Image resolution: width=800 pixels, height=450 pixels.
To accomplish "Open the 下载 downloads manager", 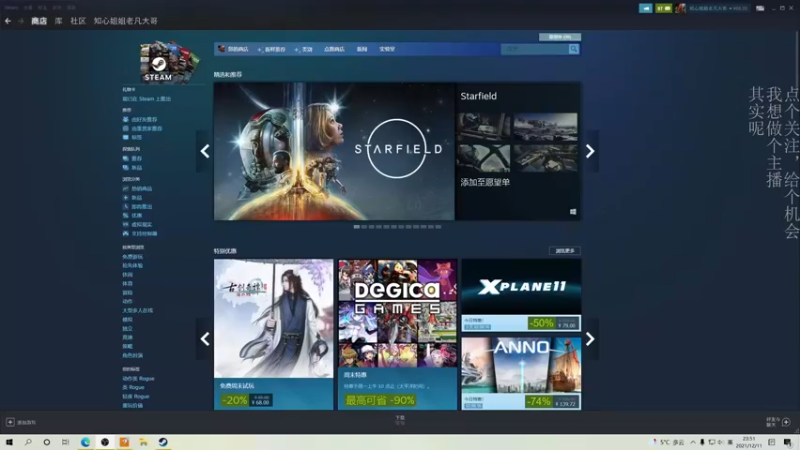I will click(400, 420).
